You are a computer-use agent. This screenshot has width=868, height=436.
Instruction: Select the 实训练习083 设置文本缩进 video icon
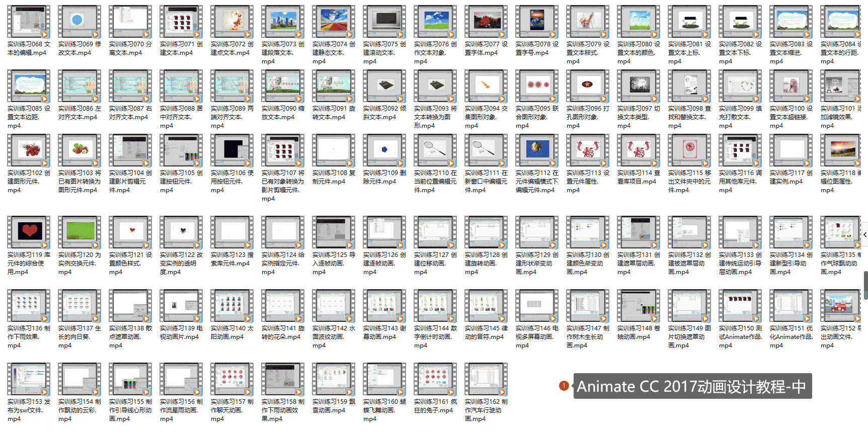point(791,22)
